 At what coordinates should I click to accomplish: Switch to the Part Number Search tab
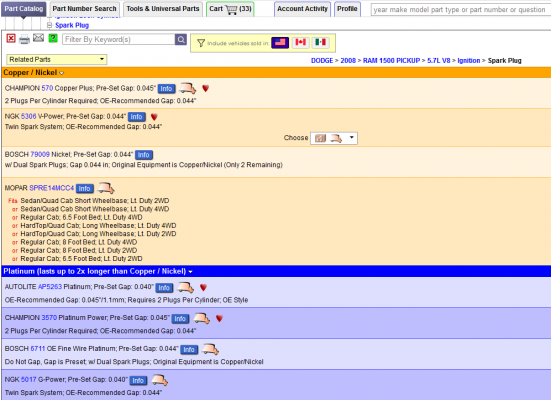click(84, 9)
